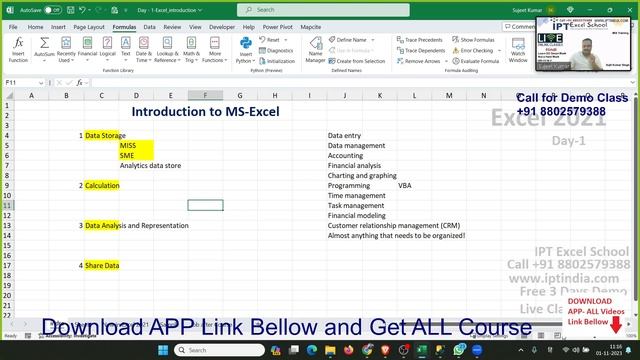640x360 pixels.
Task: Open the Name Manager
Action: tap(315, 49)
